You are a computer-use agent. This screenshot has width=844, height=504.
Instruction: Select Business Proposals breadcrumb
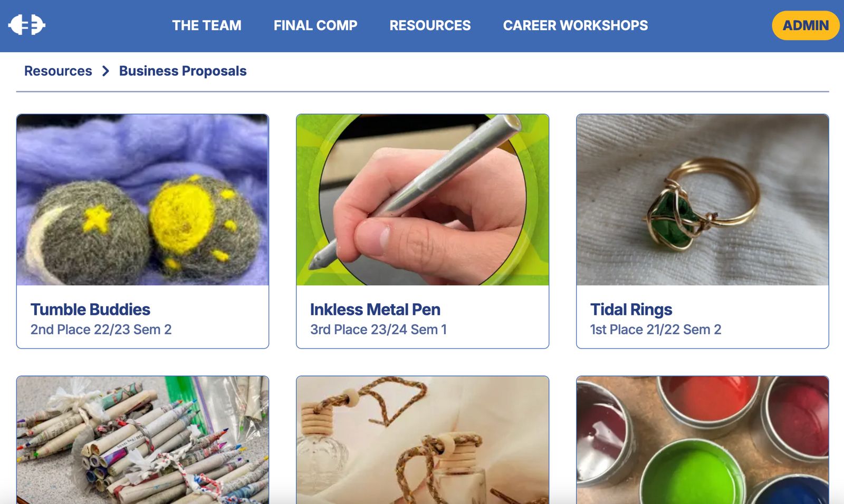pyautogui.click(x=183, y=71)
